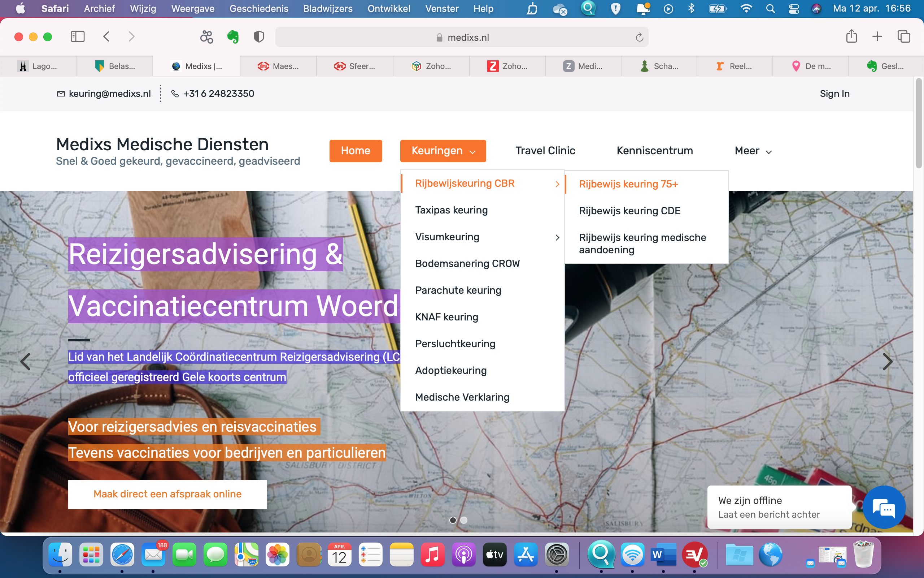Screen dimensions: 924x578
Task: Open Spotlight search in the menu bar
Action: click(770, 8)
